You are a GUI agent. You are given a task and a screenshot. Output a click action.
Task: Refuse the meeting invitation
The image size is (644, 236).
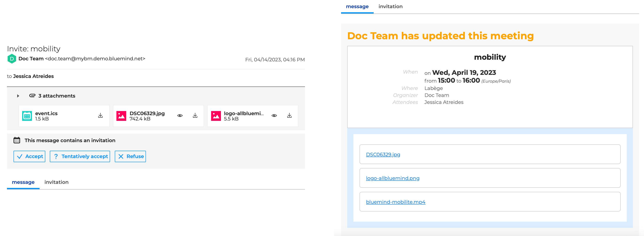[130, 156]
